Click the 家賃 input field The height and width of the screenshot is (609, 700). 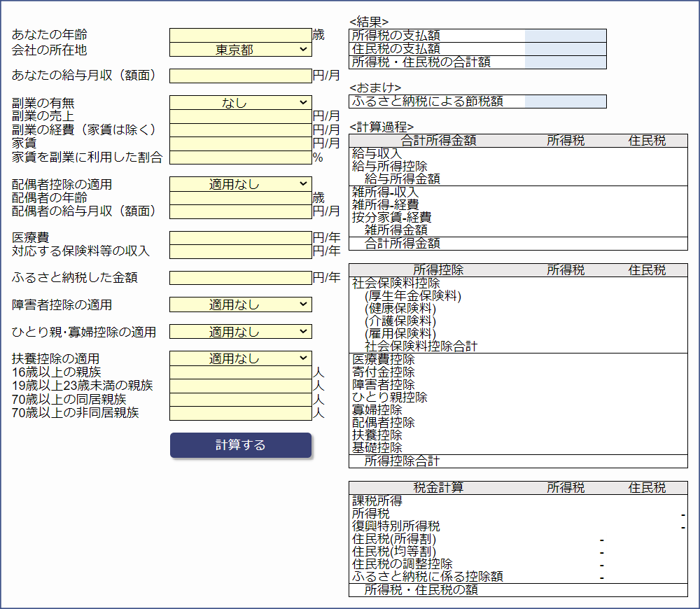click(241, 143)
